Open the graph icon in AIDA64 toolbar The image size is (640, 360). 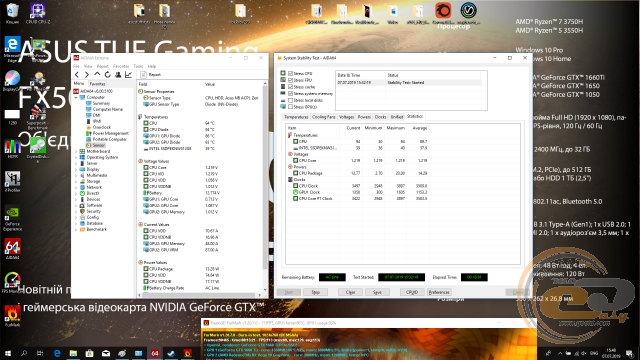(129, 75)
